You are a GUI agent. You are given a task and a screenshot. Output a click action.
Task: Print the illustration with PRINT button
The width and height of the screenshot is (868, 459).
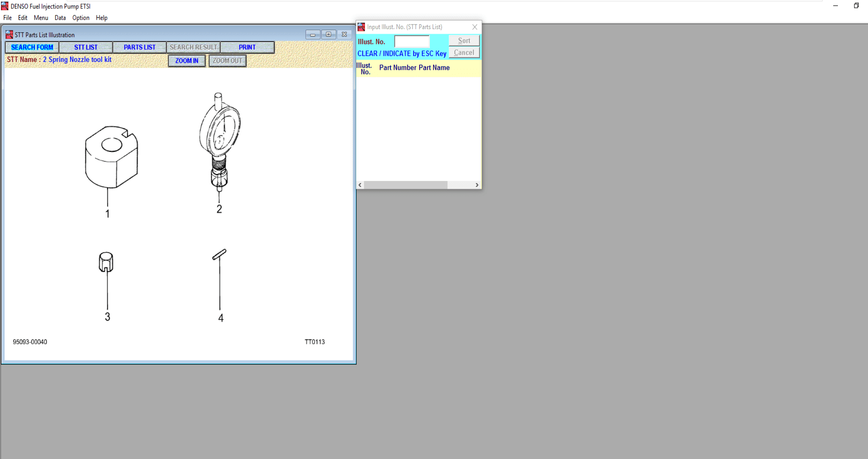tap(247, 47)
